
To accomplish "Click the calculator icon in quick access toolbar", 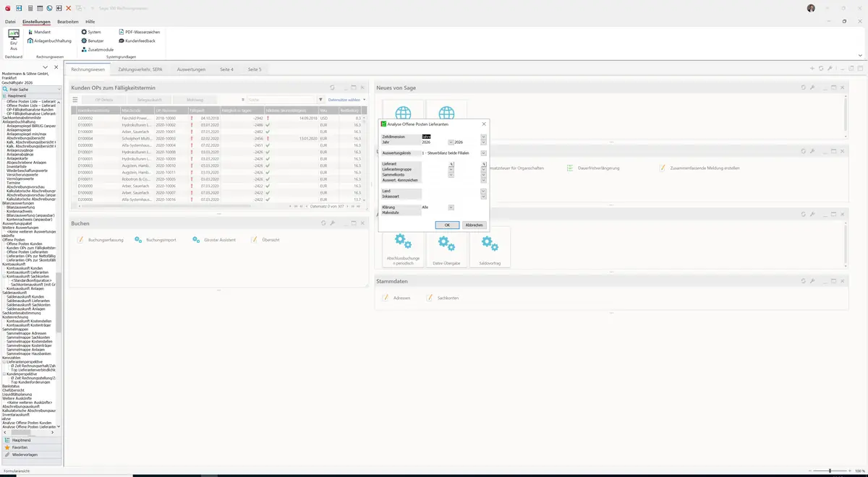I will [30, 8].
